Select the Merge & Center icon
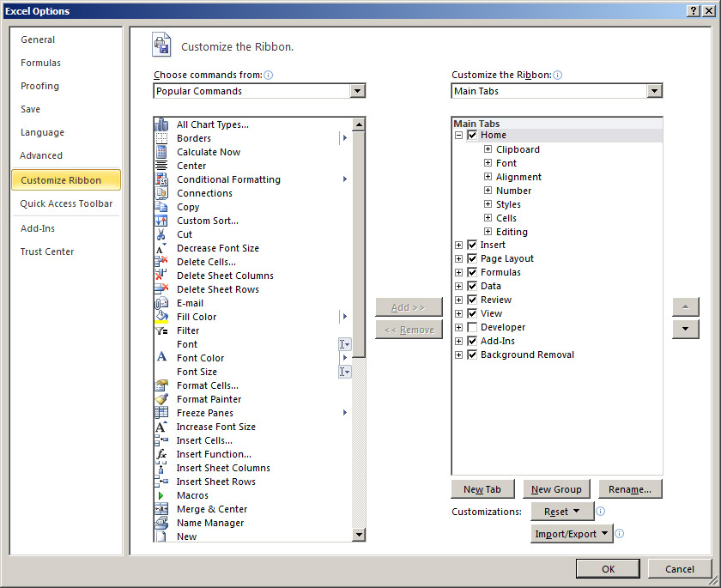This screenshot has width=721, height=588. 161,509
